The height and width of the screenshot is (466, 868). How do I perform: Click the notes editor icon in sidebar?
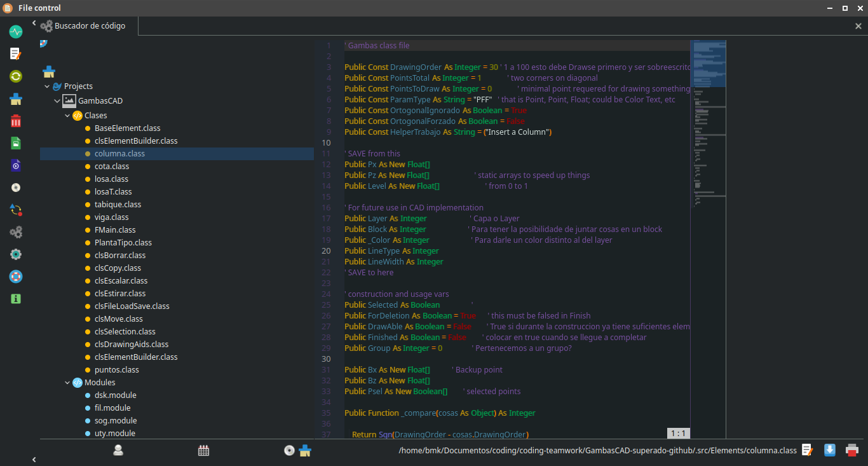pyautogui.click(x=16, y=53)
